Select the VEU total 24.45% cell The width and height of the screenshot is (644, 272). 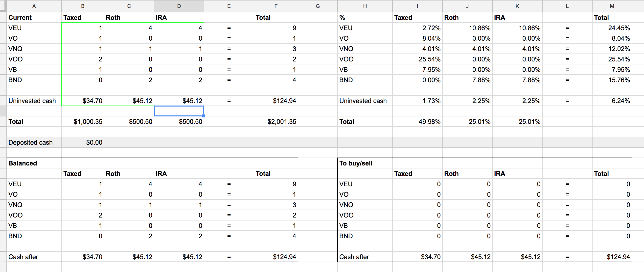click(x=612, y=28)
